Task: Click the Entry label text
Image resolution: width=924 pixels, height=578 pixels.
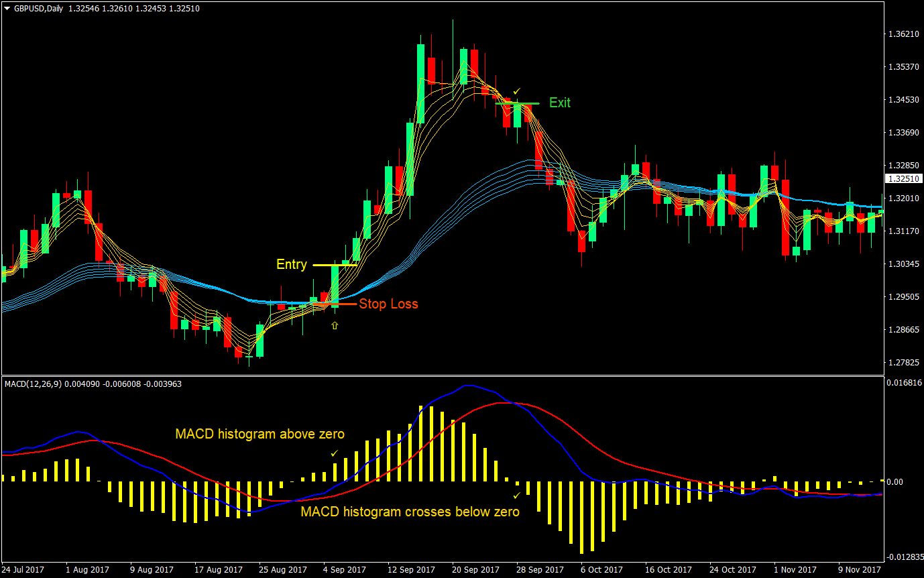Action: [291, 264]
